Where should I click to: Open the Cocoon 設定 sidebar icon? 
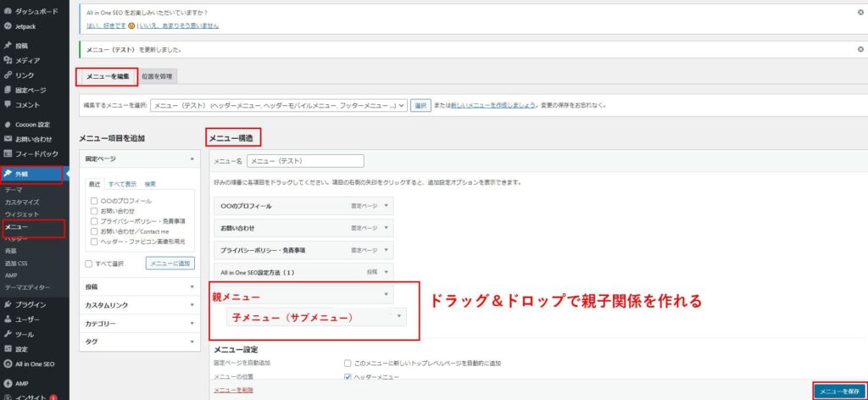pos(8,125)
